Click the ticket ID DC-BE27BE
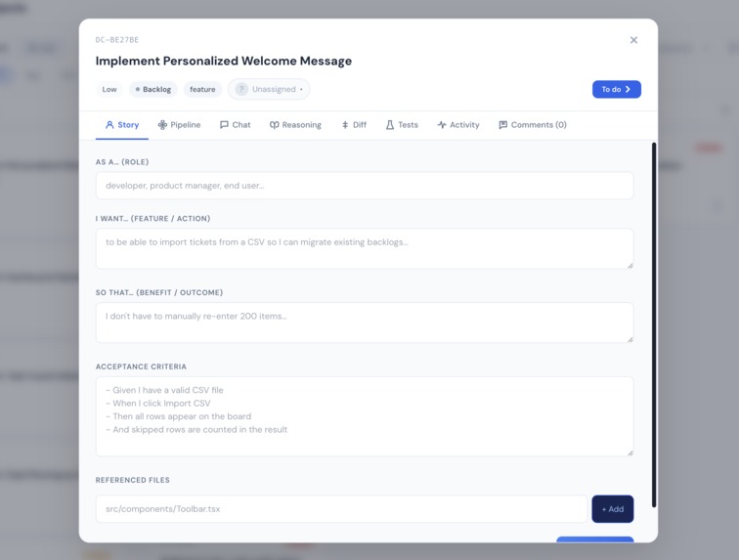 coord(117,40)
